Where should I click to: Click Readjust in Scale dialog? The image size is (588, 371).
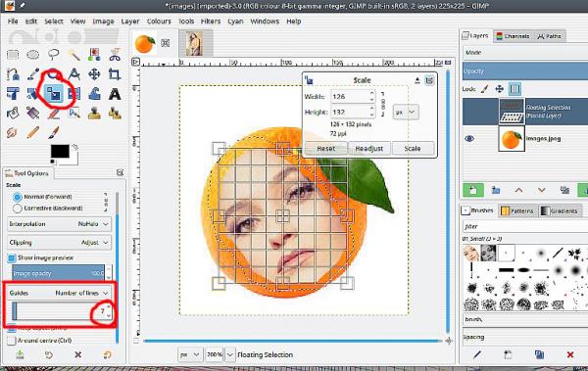click(369, 149)
